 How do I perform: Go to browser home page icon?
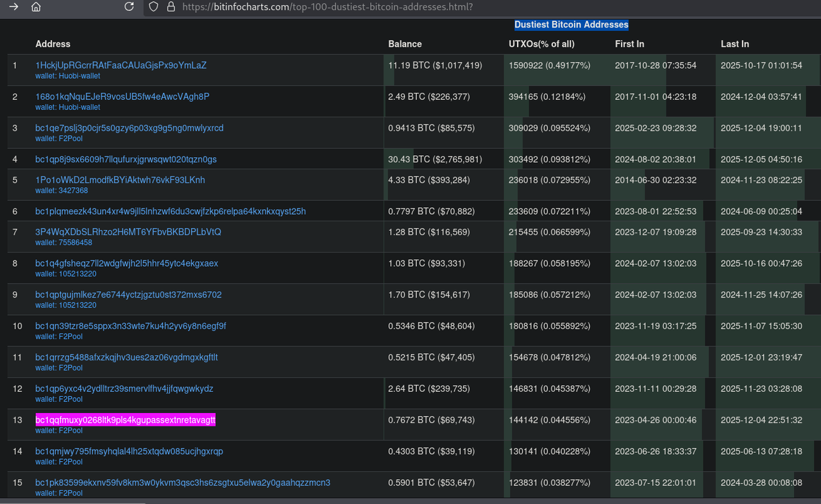[37, 7]
